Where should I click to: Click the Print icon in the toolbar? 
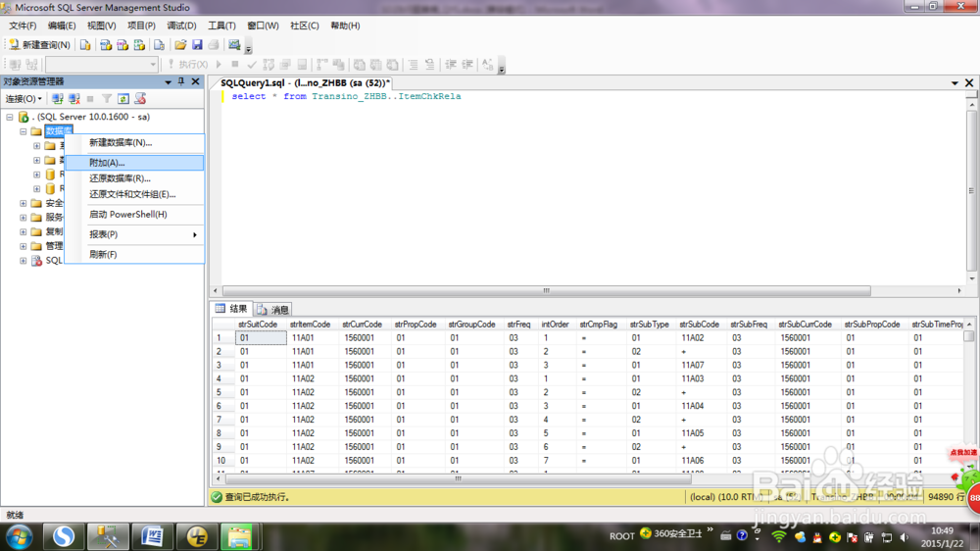coord(214,44)
